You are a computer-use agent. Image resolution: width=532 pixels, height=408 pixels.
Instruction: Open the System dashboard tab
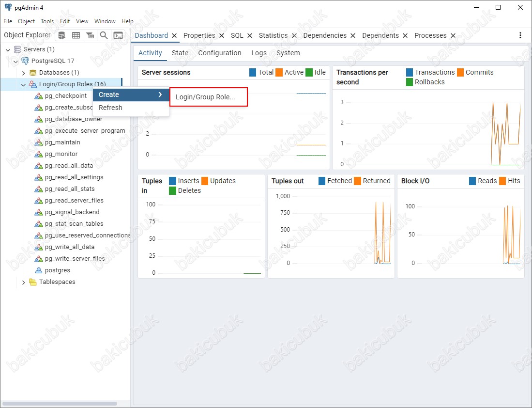coord(288,53)
